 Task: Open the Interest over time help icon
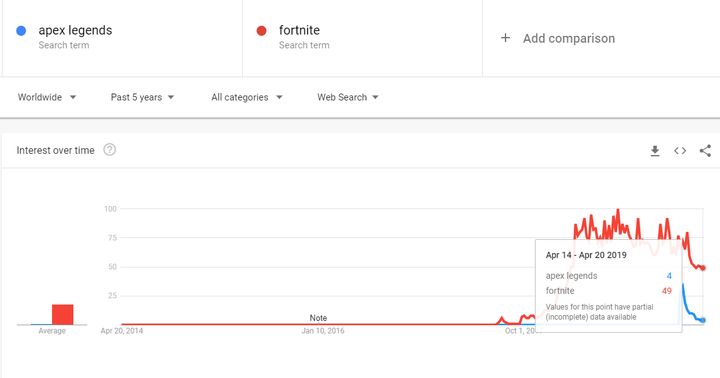[109, 150]
